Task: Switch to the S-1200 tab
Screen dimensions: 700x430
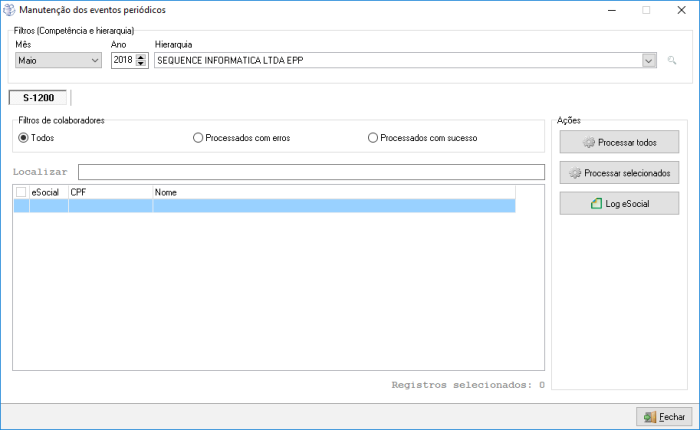Action: (39, 98)
